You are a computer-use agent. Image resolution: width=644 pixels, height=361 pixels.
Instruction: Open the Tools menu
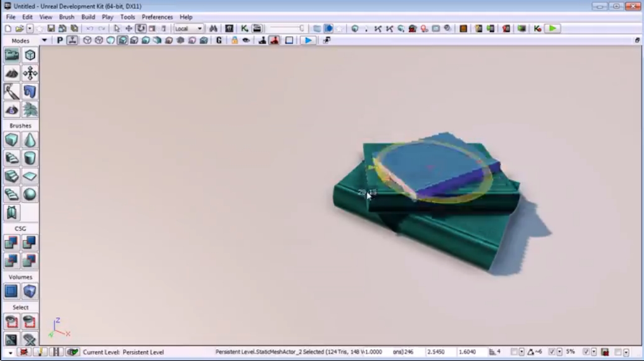(127, 17)
